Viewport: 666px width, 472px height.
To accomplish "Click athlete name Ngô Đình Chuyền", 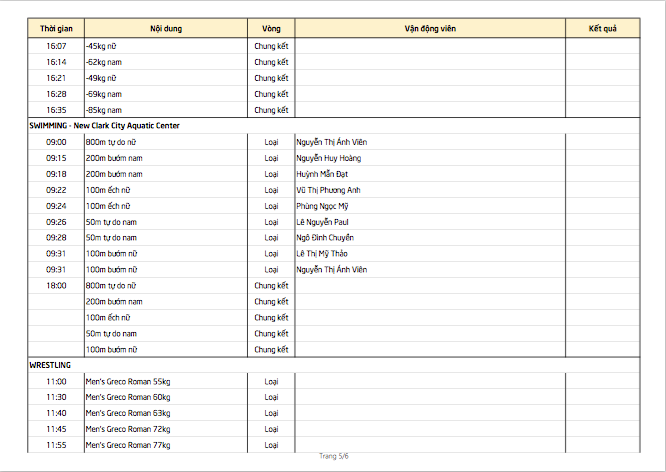I will tap(325, 238).
